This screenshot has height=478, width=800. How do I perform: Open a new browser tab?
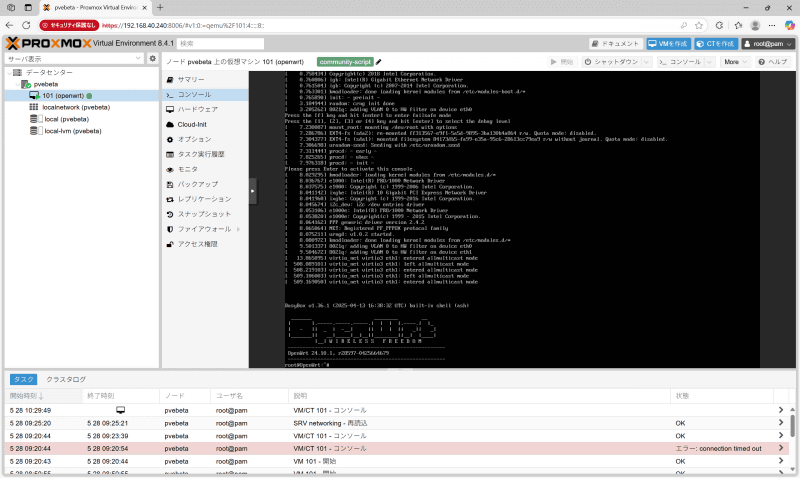pos(160,8)
